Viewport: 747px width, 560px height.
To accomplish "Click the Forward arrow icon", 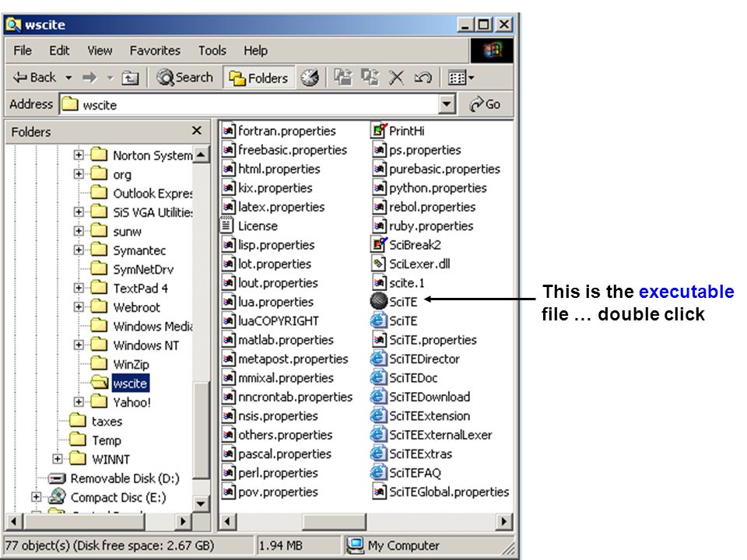I will (89, 77).
